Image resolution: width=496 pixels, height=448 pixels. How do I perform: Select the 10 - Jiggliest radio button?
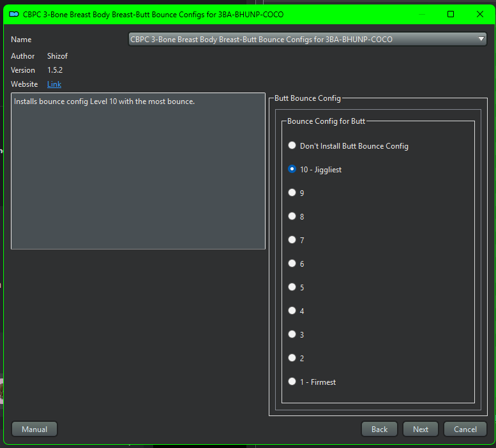[x=292, y=169]
